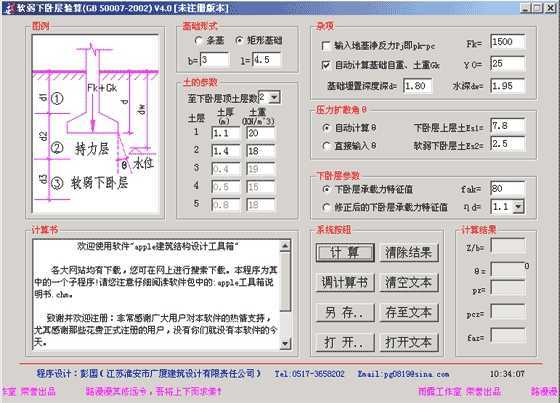Expand the ηd value dropdown
Viewport: 560px width, 403px height.
pyautogui.click(x=518, y=207)
